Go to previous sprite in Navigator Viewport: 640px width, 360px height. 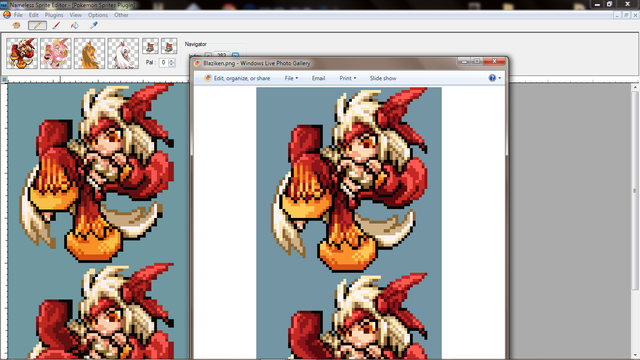point(208,55)
